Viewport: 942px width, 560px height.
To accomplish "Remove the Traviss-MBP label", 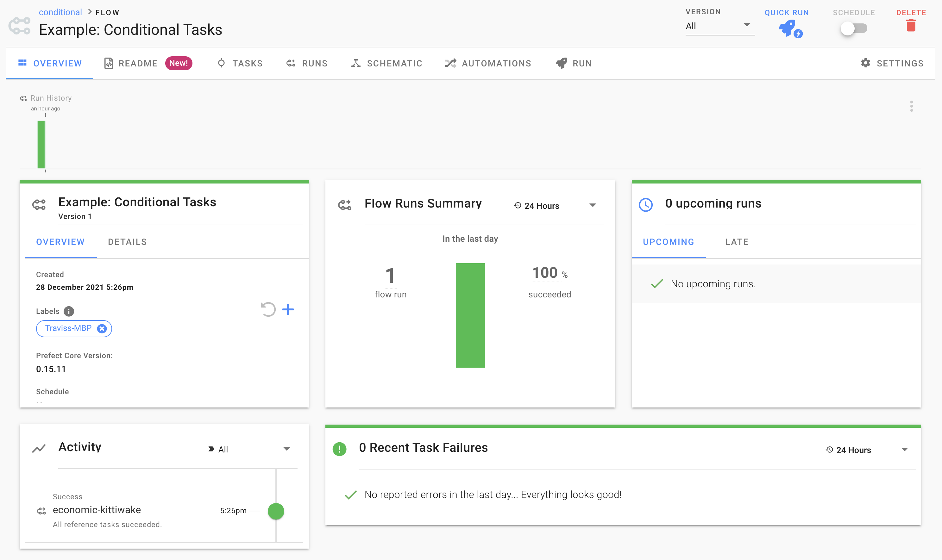I will click(x=102, y=329).
